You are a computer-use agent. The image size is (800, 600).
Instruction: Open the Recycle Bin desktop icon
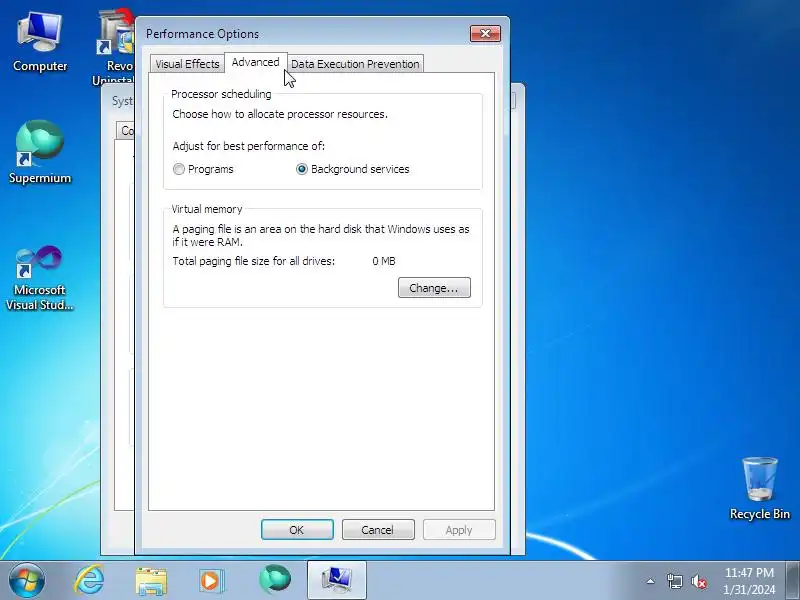760,488
